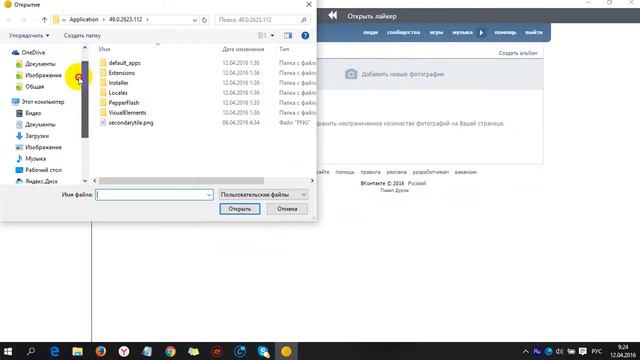Open Музыка in navigation pane
The image size is (640, 360).
coord(31,158)
